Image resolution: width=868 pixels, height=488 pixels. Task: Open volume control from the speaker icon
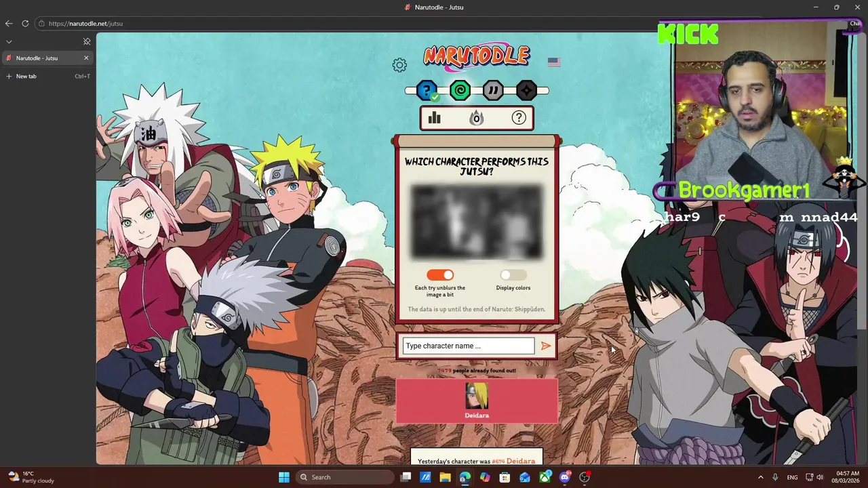click(820, 477)
